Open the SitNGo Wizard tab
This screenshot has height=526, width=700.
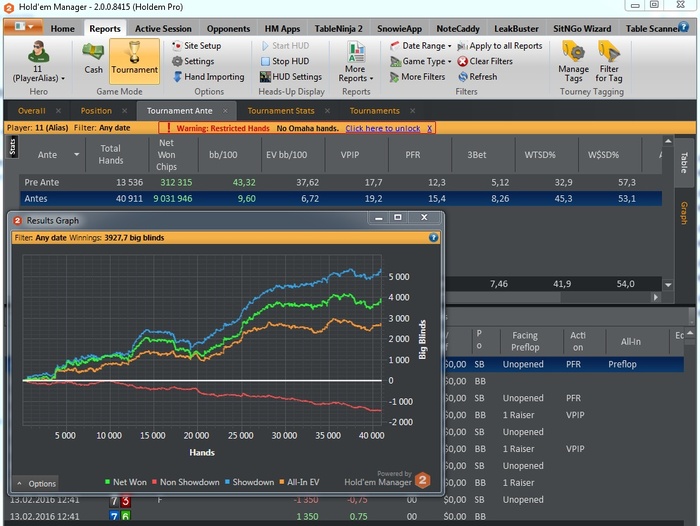(582, 29)
